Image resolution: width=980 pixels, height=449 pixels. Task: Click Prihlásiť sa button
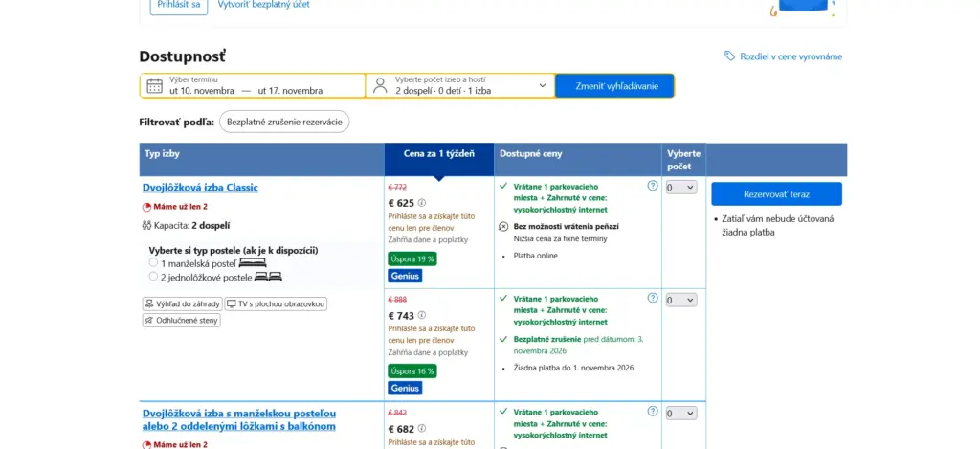click(x=179, y=5)
